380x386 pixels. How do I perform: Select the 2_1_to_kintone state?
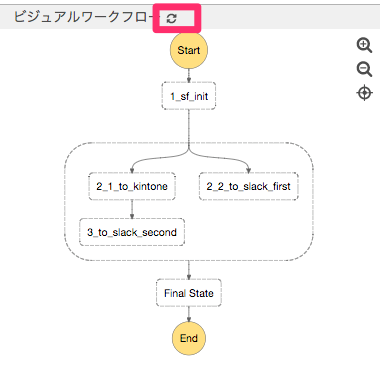(132, 186)
